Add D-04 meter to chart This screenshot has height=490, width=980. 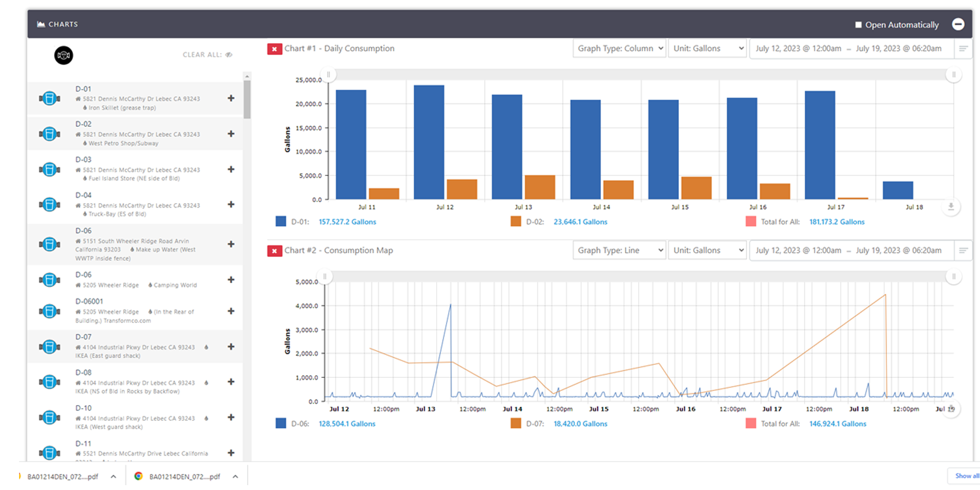click(231, 205)
